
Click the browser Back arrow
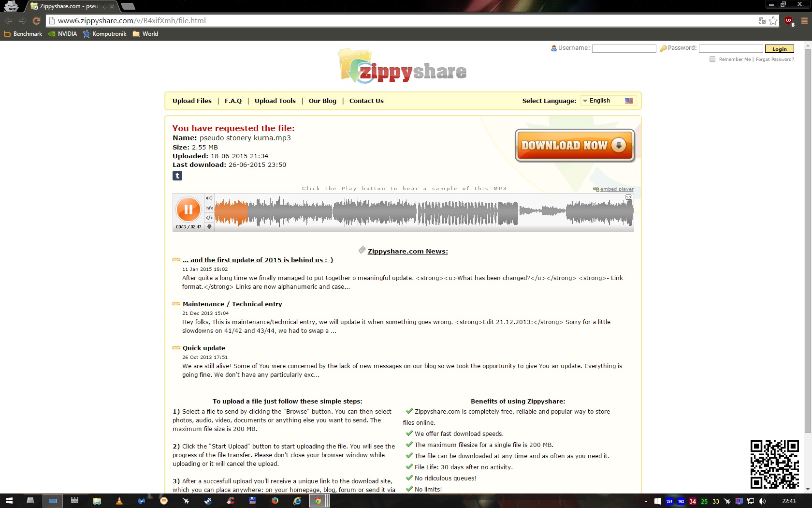tap(8, 21)
